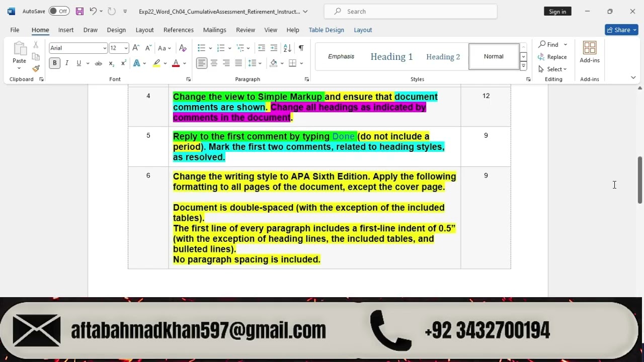Open the Add-ins pane
The height and width of the screenshot is (362, 644).
590,52
